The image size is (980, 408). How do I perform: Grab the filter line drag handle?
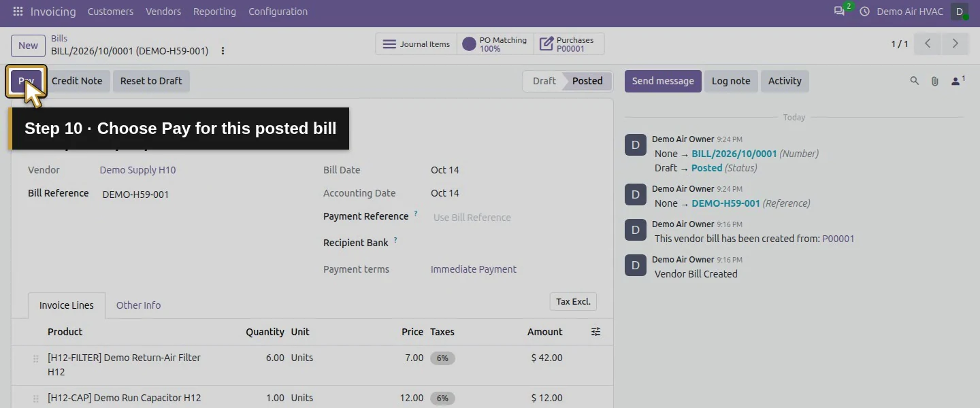pos(35,359)
